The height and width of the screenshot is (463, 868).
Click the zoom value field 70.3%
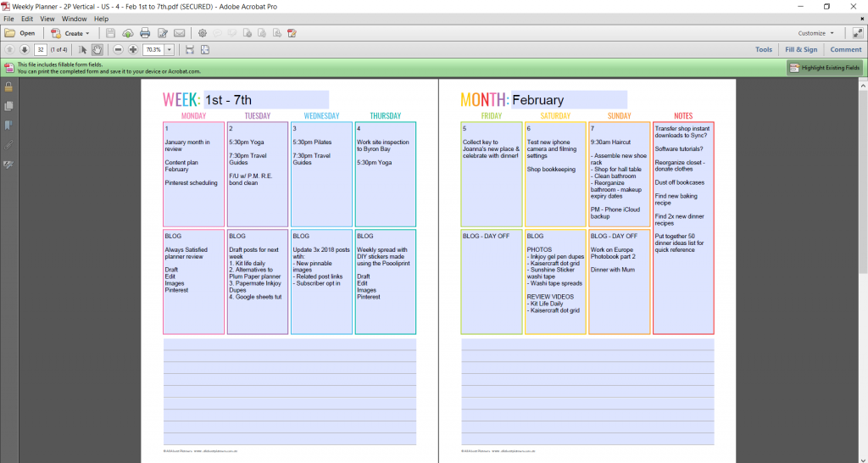[x=153, y=50]
